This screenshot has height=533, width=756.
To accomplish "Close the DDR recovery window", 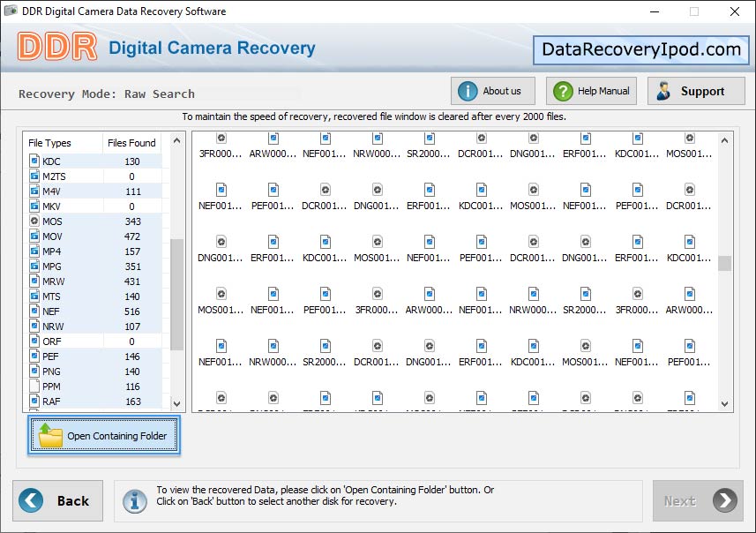I will point(734,11).
